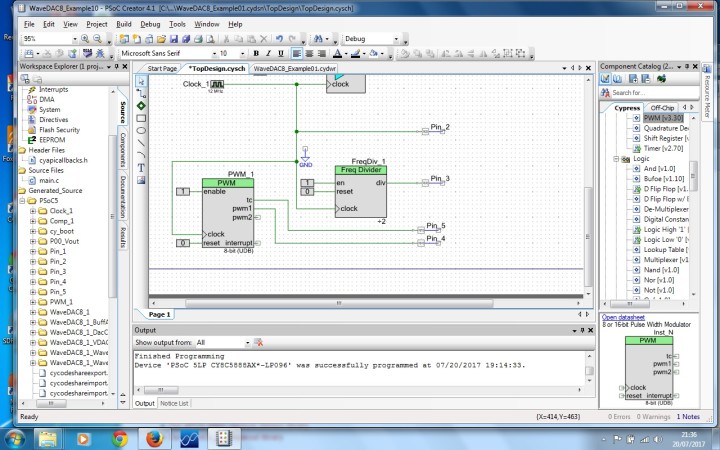Open the Components side tab
The image size is (720, 450).
pos(123,150)
